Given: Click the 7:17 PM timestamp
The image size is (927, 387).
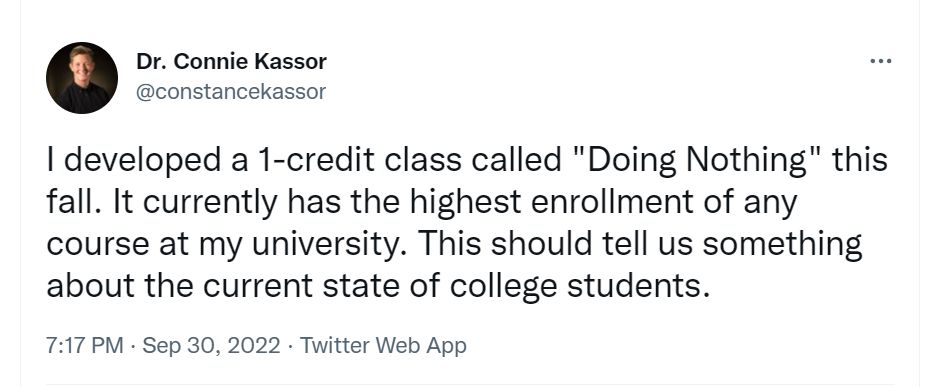Looking at the screenshot, I should (85, 346).
